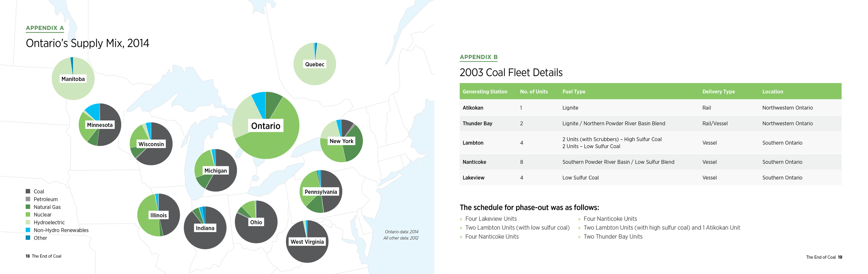Click the Hydroelectric legend label
The height and width of the screenshot is (274, 868).
pyautogui.click(x=49, y=223)
